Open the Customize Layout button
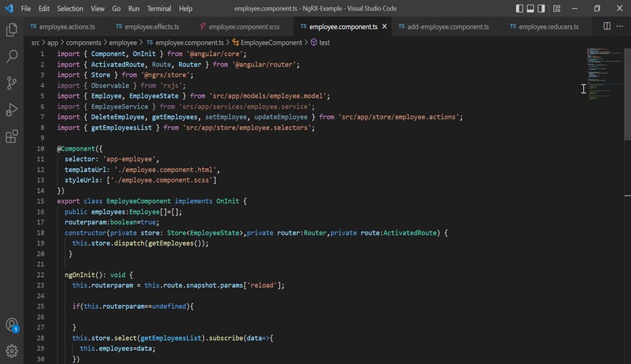Image resolution: width=631 pixels, height=364 pixels. tap(557, 9)
